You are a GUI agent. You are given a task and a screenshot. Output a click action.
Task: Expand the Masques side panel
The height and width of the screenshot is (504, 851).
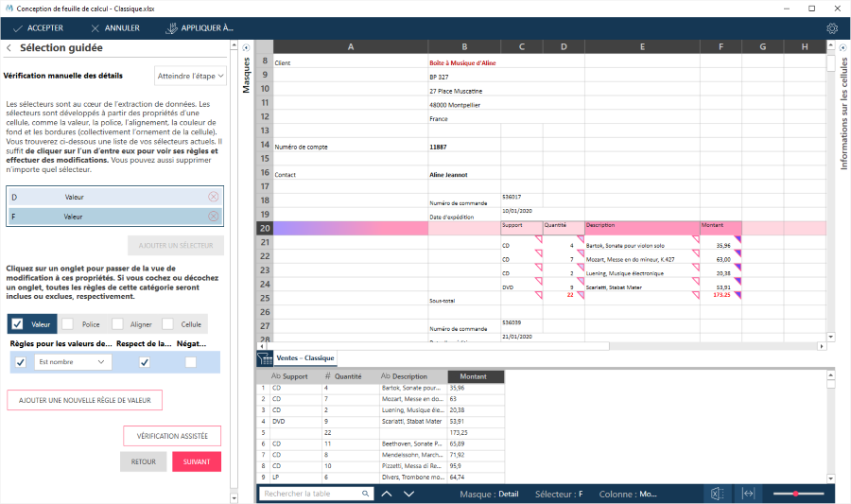246,47
